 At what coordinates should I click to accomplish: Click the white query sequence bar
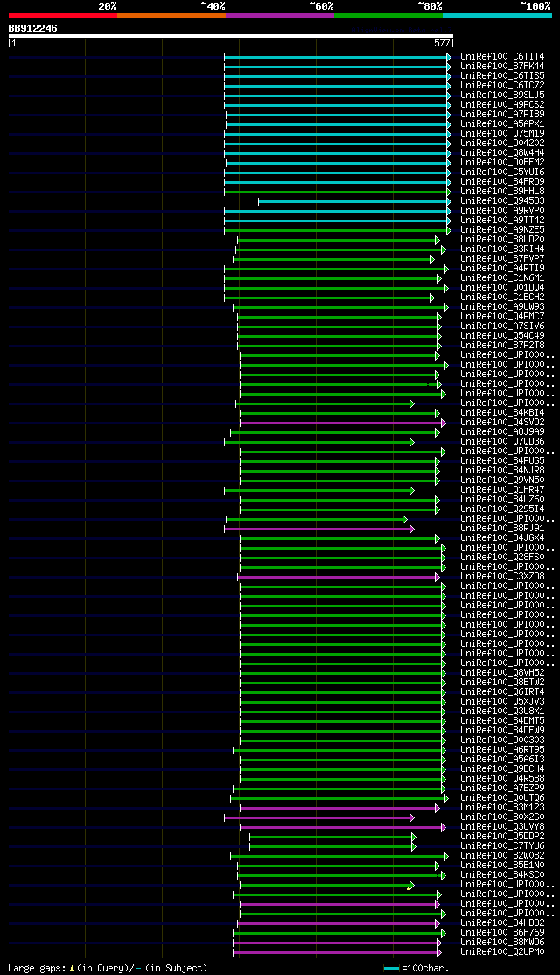click(231, 36)
